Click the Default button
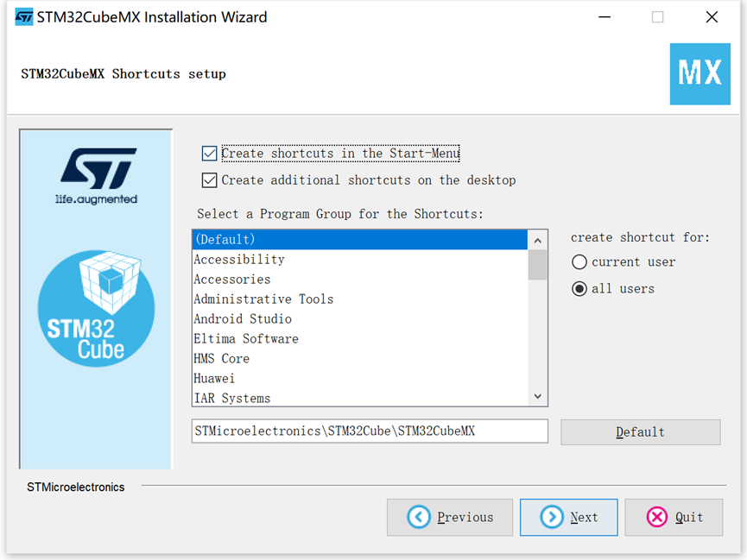Image resolution: width=747 pixels, height=560 pixels. 640,432
